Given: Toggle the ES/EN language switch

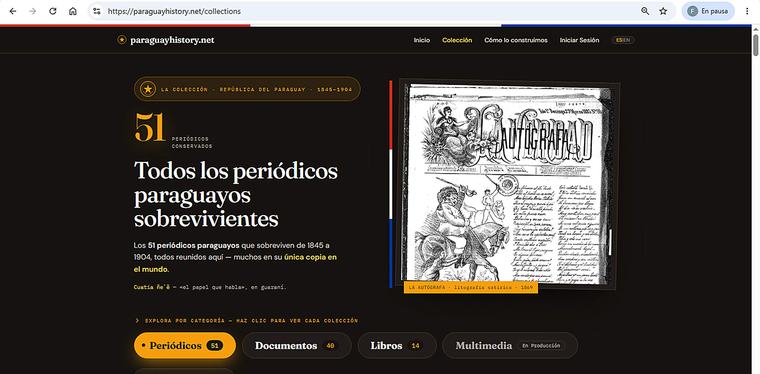Looking at the screenshot, I should pos(623,40).
